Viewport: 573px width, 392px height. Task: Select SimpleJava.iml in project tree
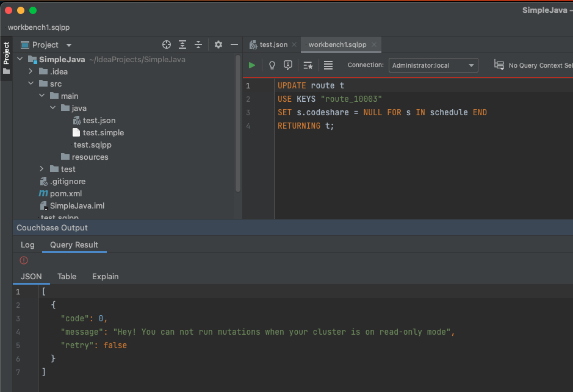pos(77,206)
